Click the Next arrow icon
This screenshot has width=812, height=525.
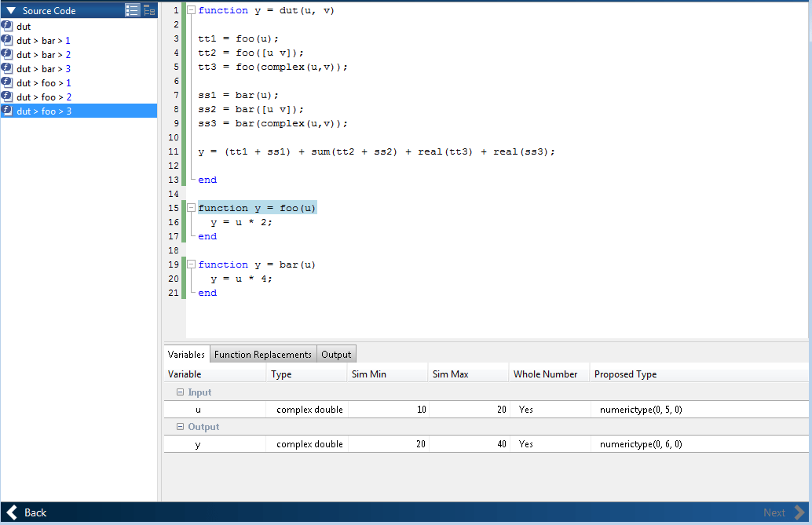pos(799,512)
